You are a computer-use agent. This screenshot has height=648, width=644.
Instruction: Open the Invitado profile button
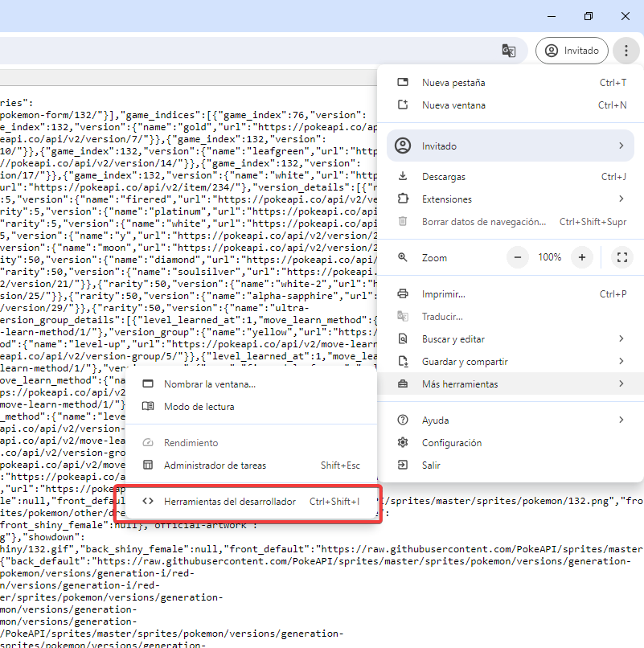tap(572, 51)
